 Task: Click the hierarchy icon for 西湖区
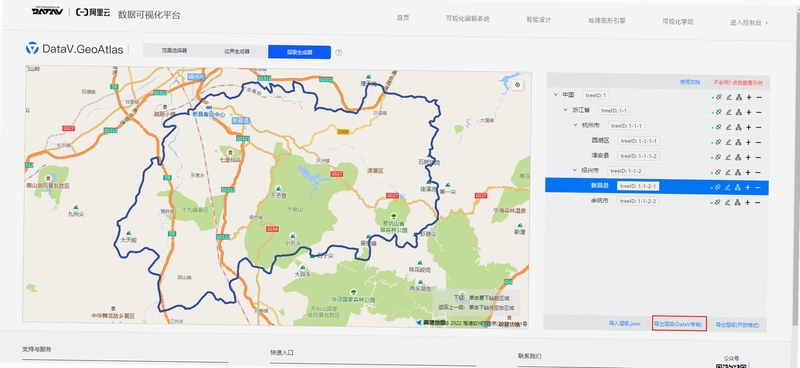[x=738, y=142]
